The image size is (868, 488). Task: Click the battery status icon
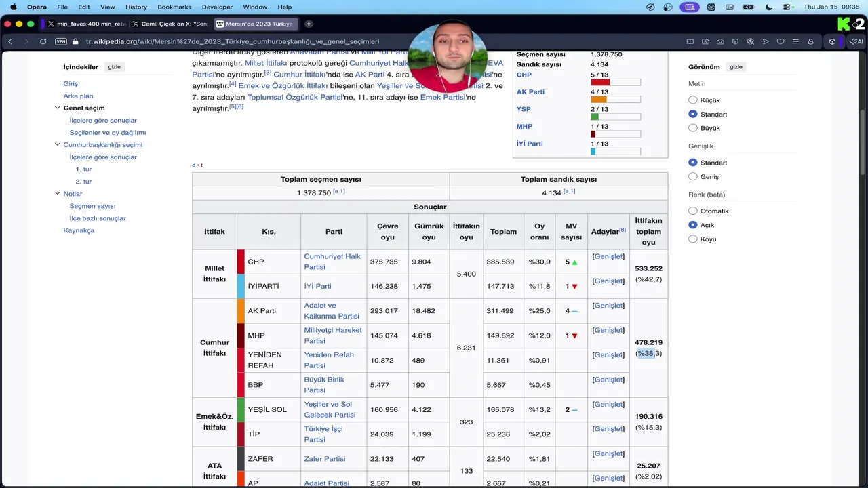click(x=749, y=7)
